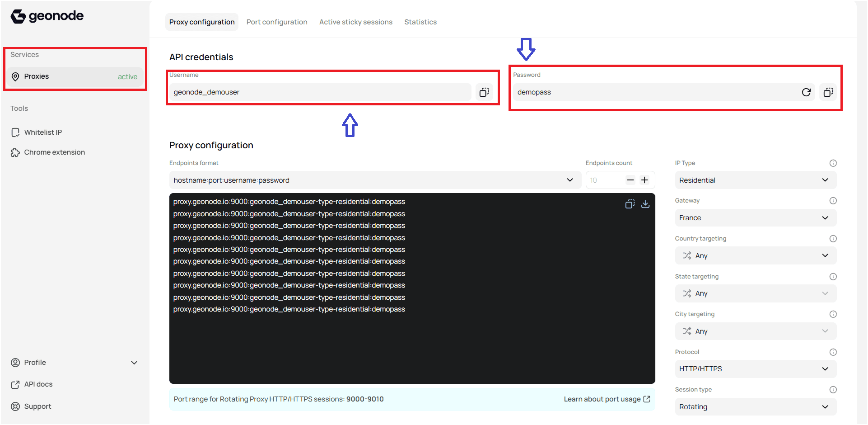
Task: Click the Gateway info icon
Action: pyautogui.click(x=833, y=200)
